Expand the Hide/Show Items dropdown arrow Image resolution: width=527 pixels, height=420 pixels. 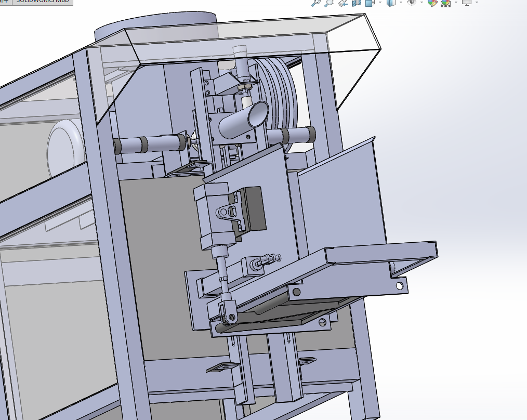pyautogui.click(x=422, y=3)
